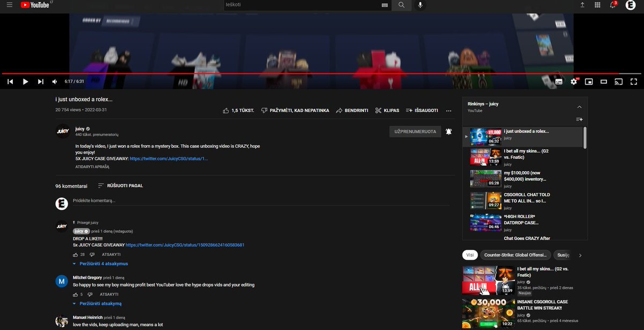Open the on-screen keyboard icon in search

tap(384, 5)
